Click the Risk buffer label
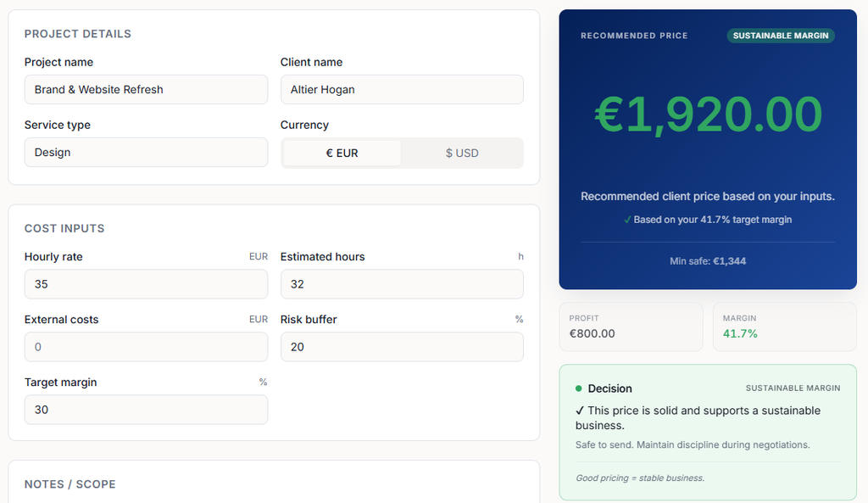This screenshot has height=503, width=868. click(x=309, y=319)
